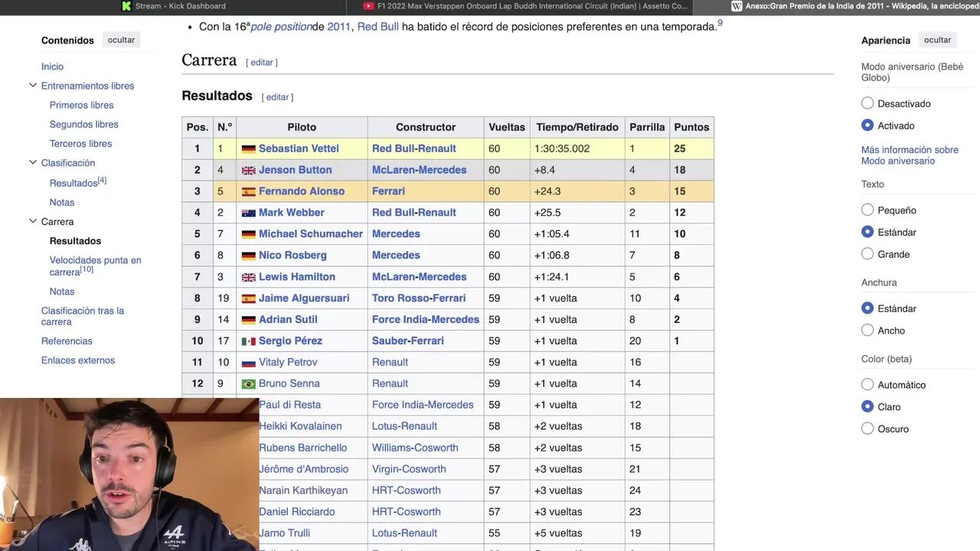
Task: Switch to Stream - Kick Dashboard tab
Action: click(172, 6)
